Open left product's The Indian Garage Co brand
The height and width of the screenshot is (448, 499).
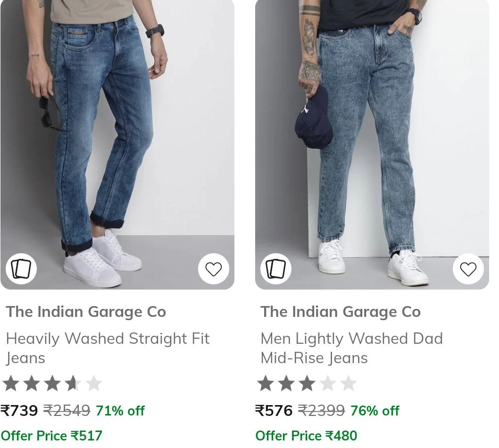pyautogui.click(x=86, y=312)
